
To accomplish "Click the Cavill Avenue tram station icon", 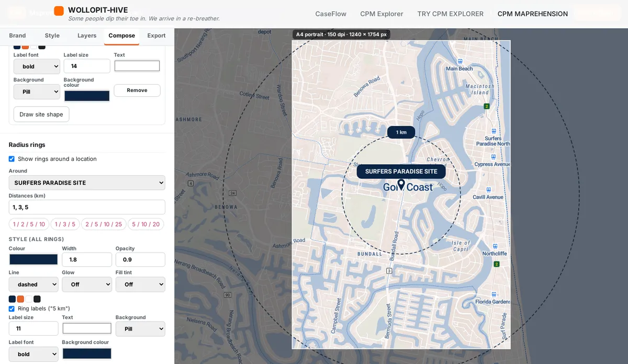I will (x=488, y=190).
